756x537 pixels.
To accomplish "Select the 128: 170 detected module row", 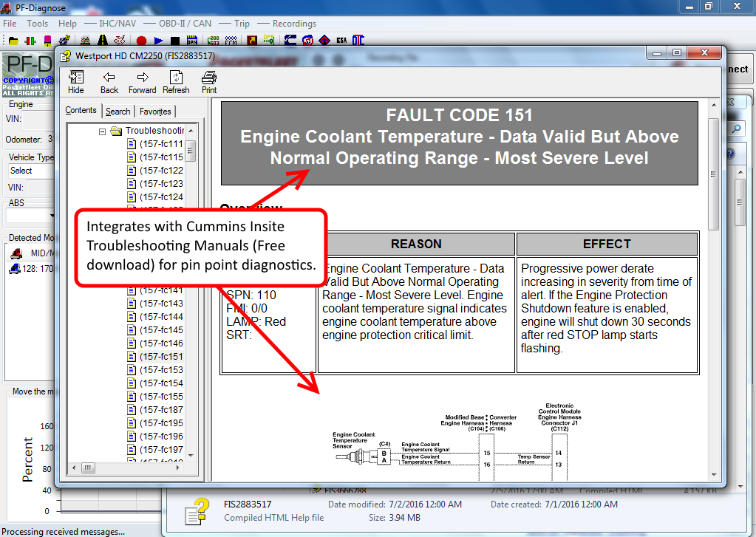I will tap(32, 269).
